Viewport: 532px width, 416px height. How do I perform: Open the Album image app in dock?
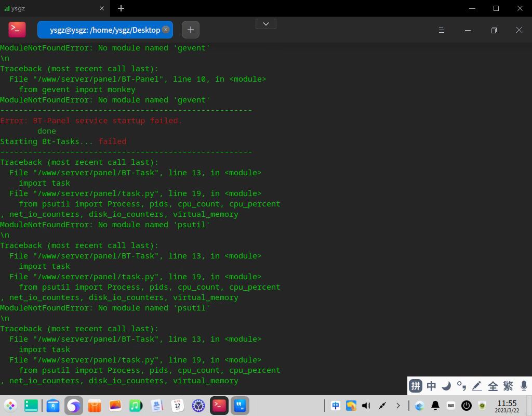[x=115, y=406]
